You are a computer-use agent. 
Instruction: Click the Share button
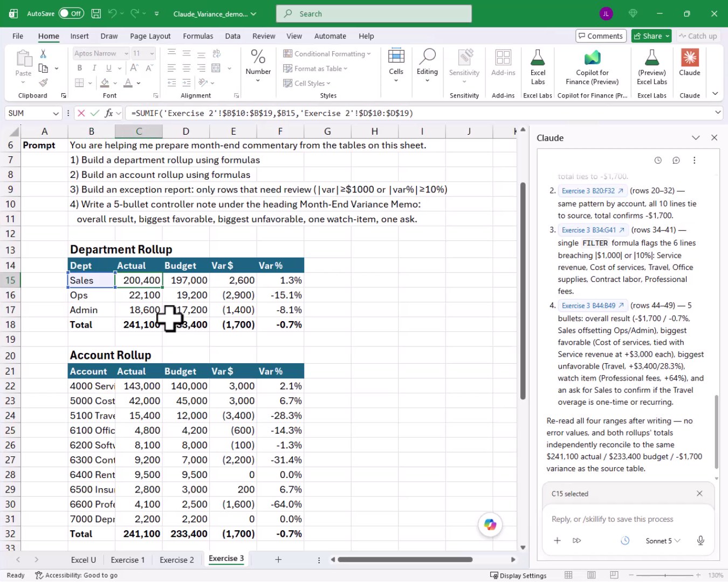point(651,36)
